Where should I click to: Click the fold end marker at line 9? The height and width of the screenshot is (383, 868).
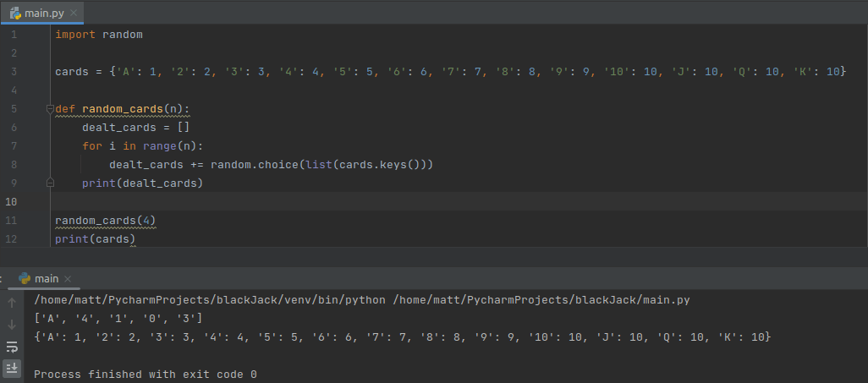[x=50, y=182]
